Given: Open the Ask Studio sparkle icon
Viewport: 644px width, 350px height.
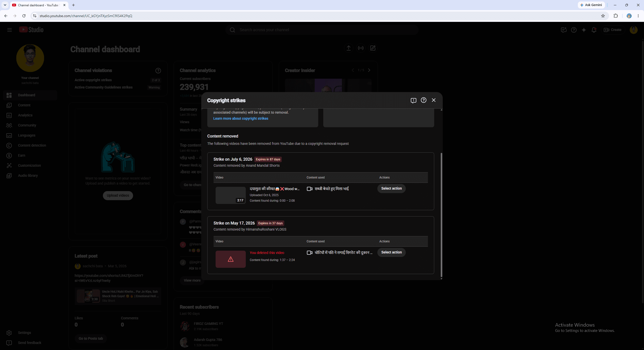Looking at the screenshot, I should [584, 30].
